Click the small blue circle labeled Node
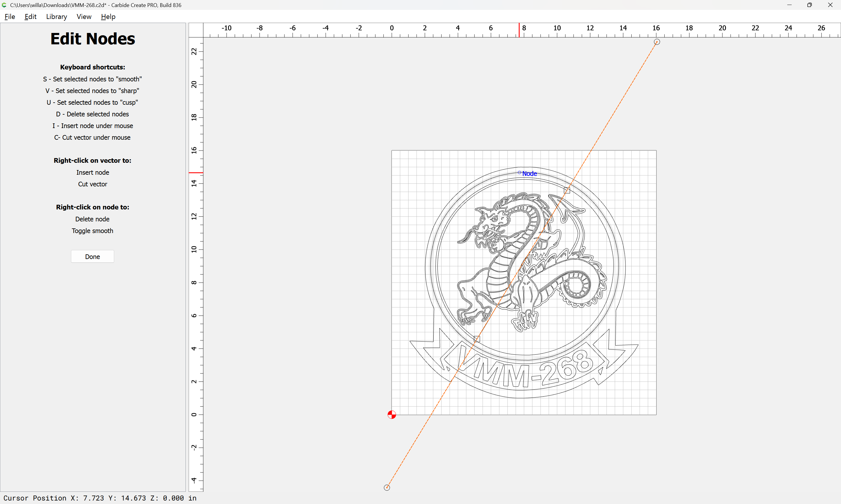Viewport: 841px width, 504px height. (x=519, y=173)
